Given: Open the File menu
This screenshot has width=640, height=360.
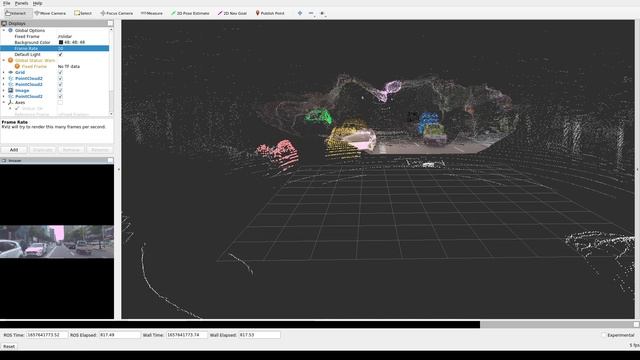Looking at the screenshot, I should pyautogui.click(x=6, y=3).
